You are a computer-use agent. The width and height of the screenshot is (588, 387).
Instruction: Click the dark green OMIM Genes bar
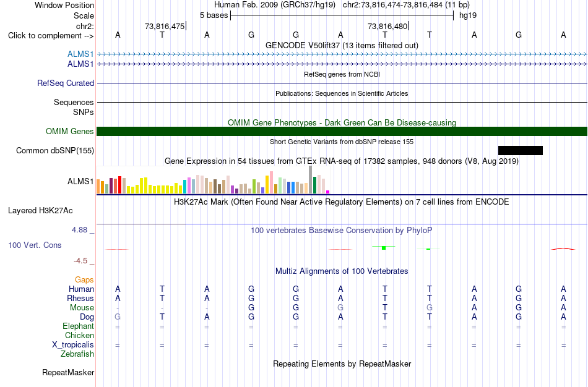[342, 132]
